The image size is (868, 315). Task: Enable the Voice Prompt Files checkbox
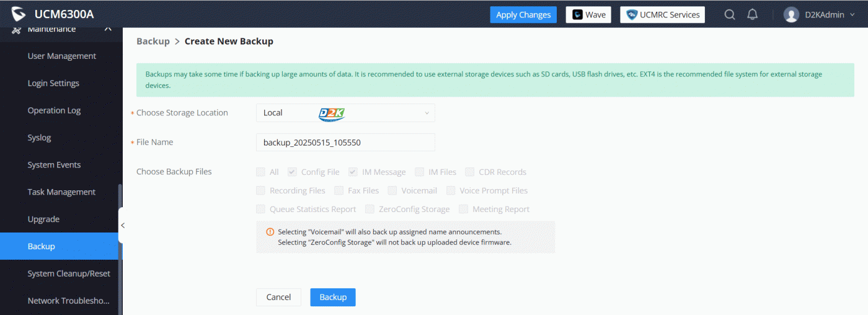pos(450,190)
